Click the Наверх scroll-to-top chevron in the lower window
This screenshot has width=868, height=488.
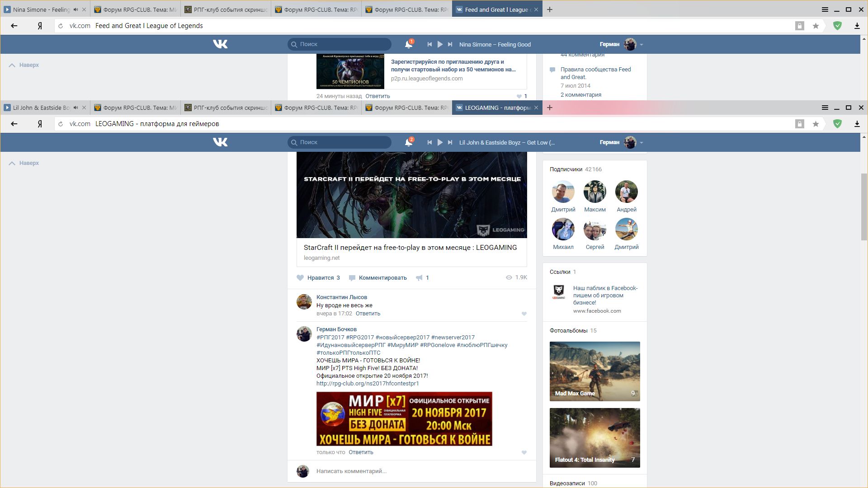pyautogui.click(x=12, y=163)
